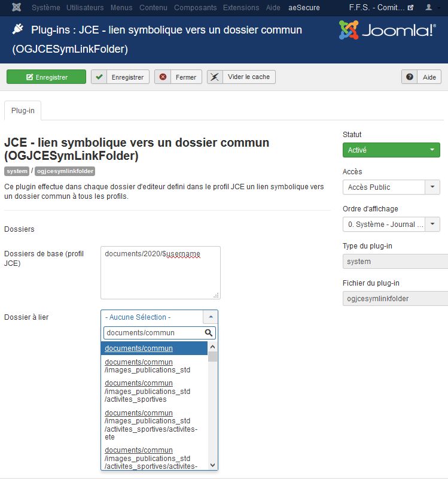Screen dimensions: 448x479
Task: Click the textarea resize handle
Action: click(x=216, y=295)
